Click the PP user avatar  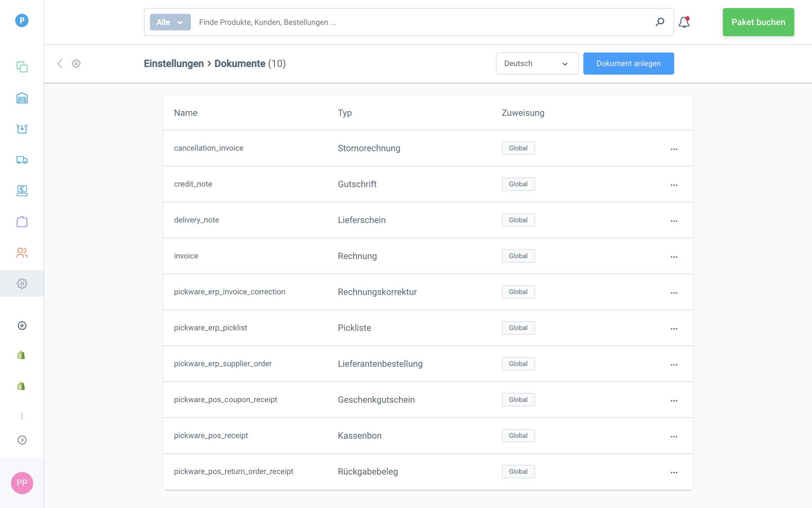(22, 483)
